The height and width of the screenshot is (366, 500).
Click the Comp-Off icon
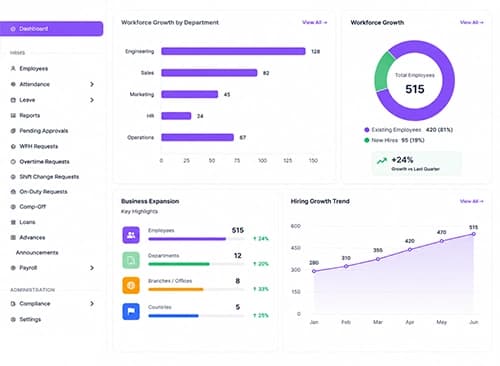pyautogui.click(x=13, y=207)
